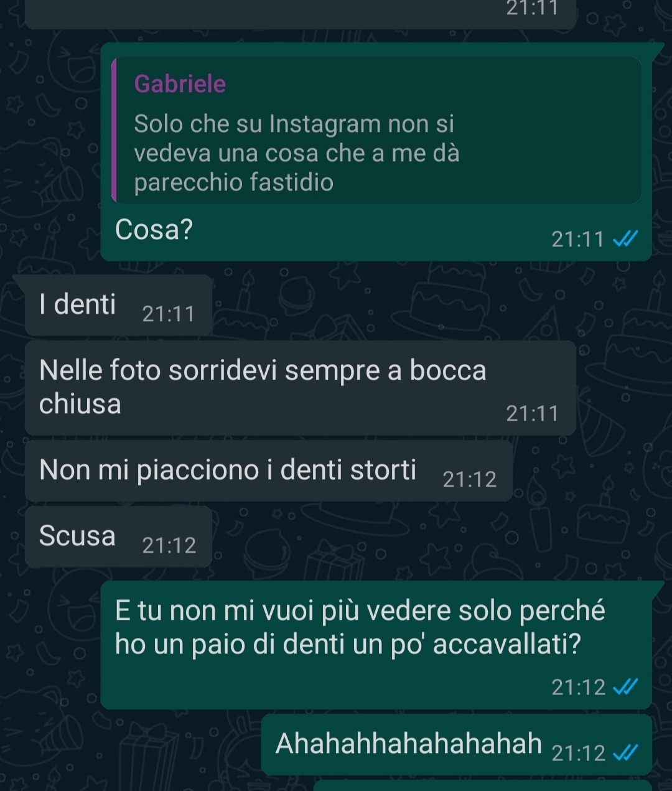
Task: Tap the "Ahahahhahahahahah" message
Action: point(456,744)
